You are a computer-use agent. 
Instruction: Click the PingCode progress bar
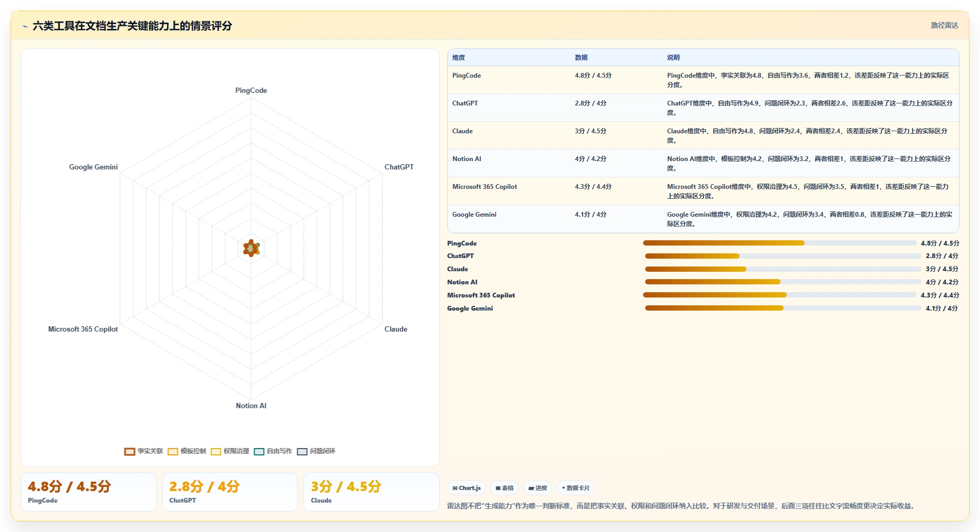point(779,243)
